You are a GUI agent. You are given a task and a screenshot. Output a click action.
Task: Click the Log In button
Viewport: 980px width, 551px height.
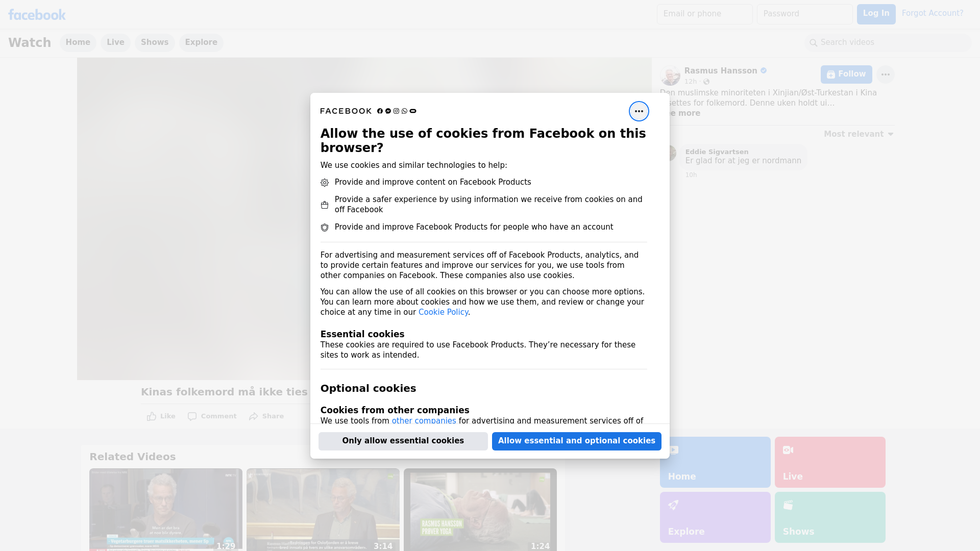coord(876,14)
